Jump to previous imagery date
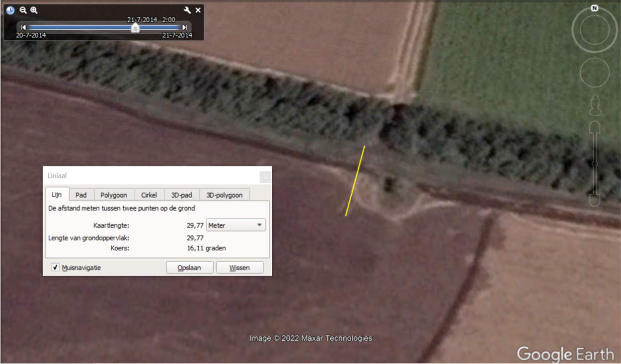 pyautogui.click(x=23, y=28)
